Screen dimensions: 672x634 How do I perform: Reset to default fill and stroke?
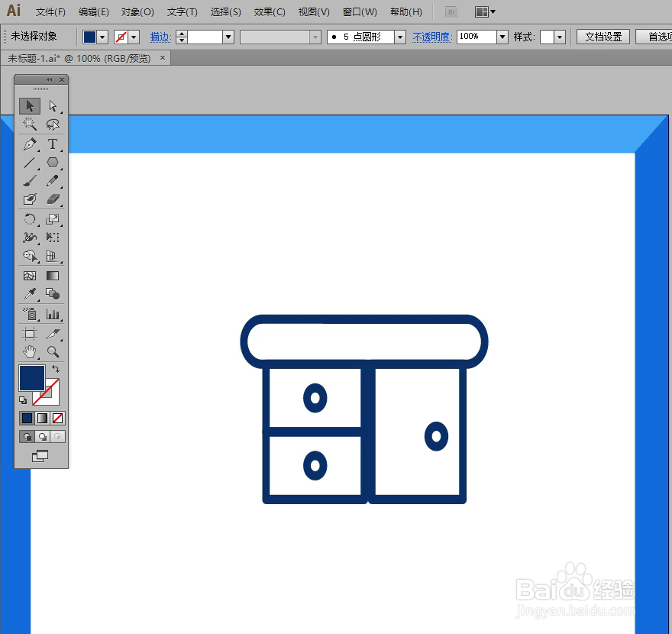[23, 400]
